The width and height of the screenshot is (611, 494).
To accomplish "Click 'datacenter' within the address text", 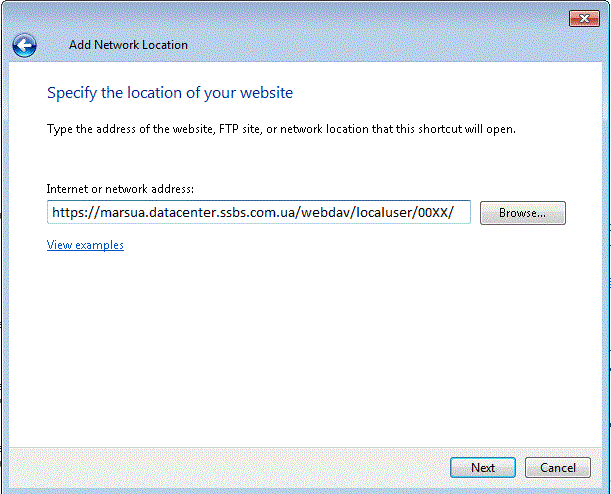I will (x=188, y=213).
